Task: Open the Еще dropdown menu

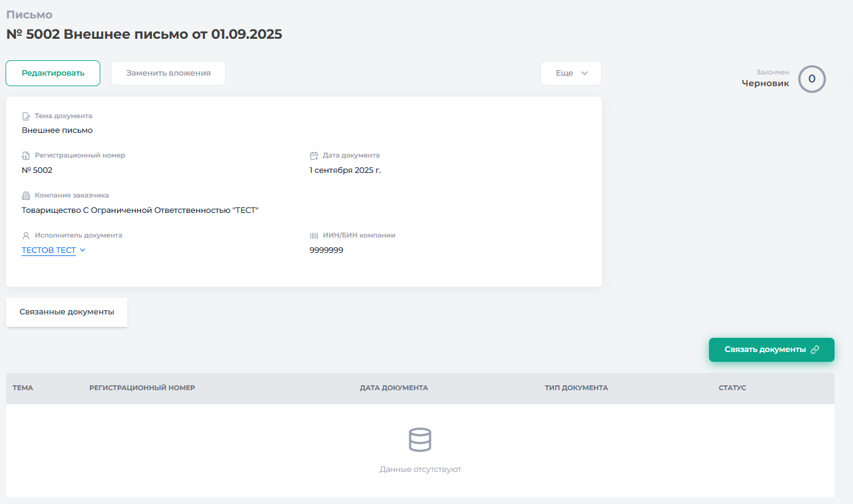Action: click(x=571, y=73)
